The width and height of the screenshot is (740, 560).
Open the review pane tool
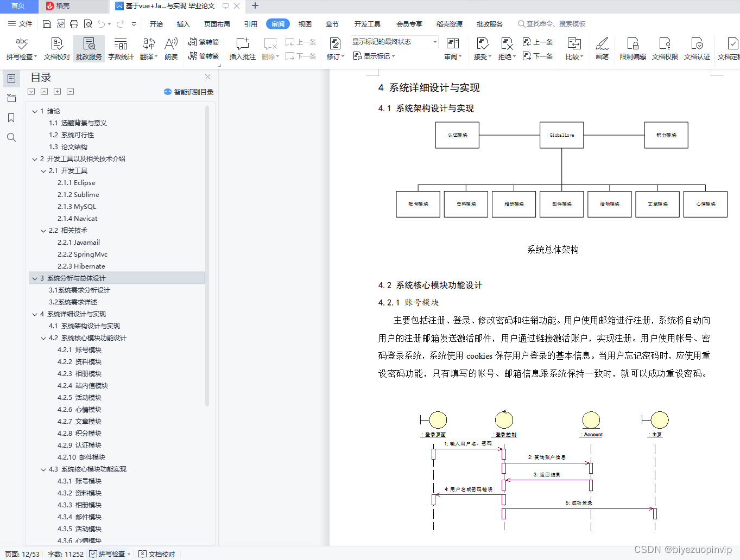pos(453,49)
